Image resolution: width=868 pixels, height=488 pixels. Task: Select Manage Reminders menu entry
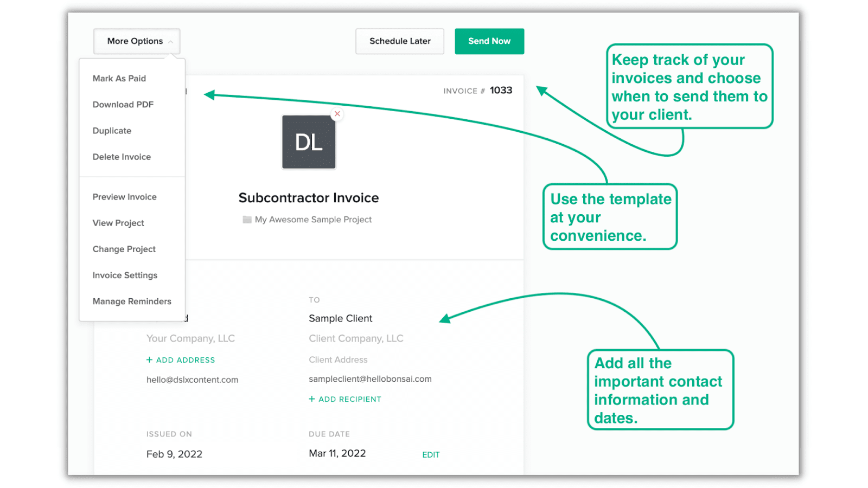(132, 301)
